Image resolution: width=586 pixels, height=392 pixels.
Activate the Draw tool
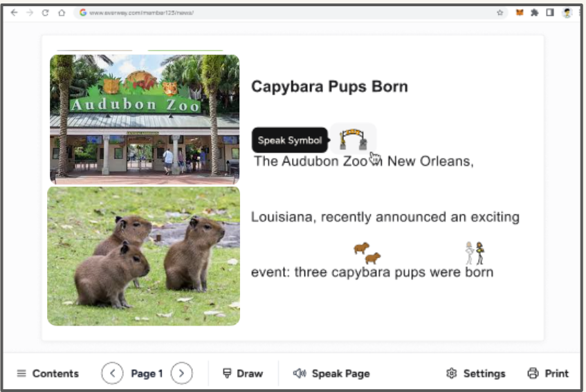(243, 373)
